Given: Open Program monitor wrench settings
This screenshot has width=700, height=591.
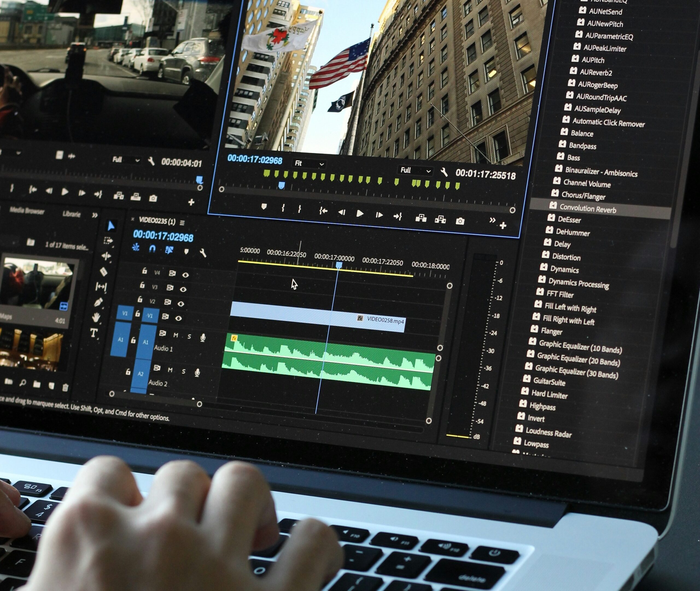Looking at the screenshot, I should pyautogui.click(x=444, y=172).
